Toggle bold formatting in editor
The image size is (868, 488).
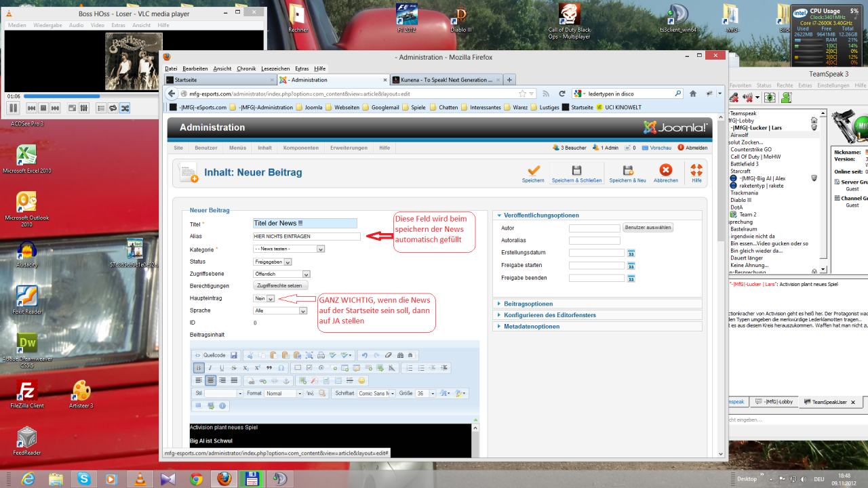tap(198, 367)
